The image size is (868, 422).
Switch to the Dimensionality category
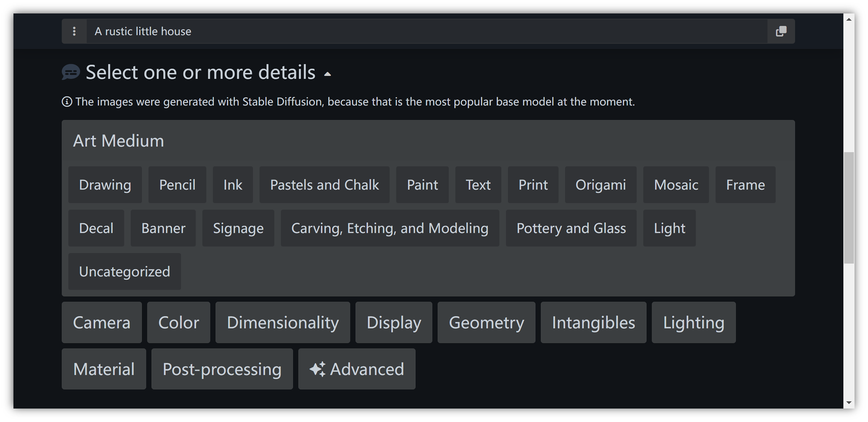(x=283, y=323)
